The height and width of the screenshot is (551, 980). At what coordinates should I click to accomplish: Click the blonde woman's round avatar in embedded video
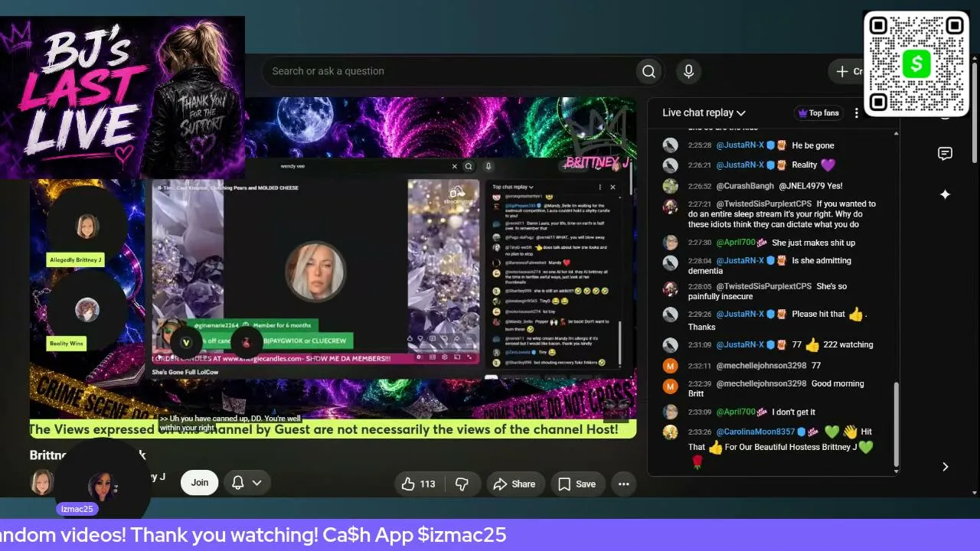pos(315,272)
